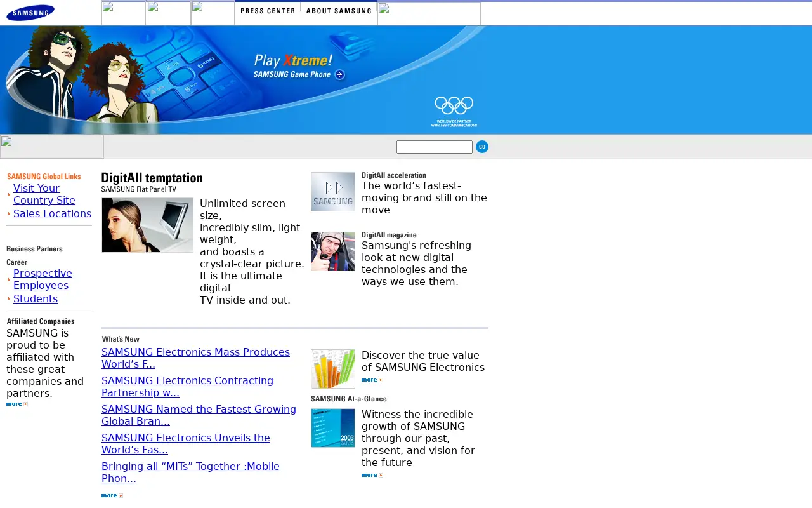Screen dimensions: 812x508
Task: Open news 'SAMSUNG Electronics Mass Produces World's F...'
Action: (x=195, y=358)
